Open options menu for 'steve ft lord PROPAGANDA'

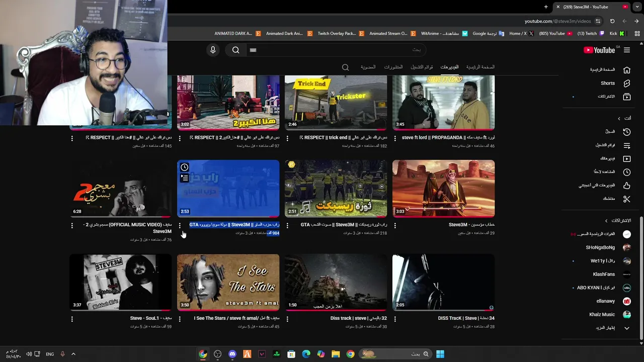click(x=395, y=138)
